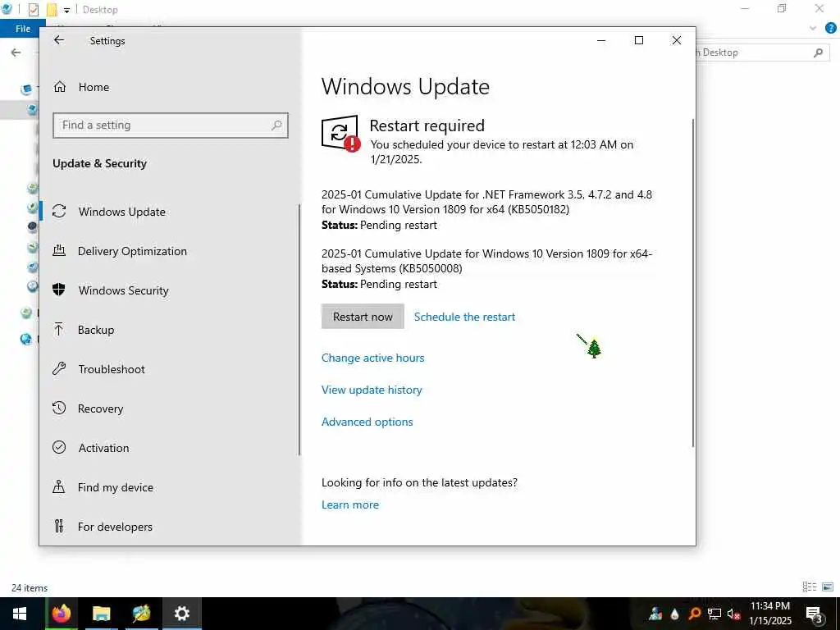
Task: Click the muted speaker tray icon
Action: 733,614
